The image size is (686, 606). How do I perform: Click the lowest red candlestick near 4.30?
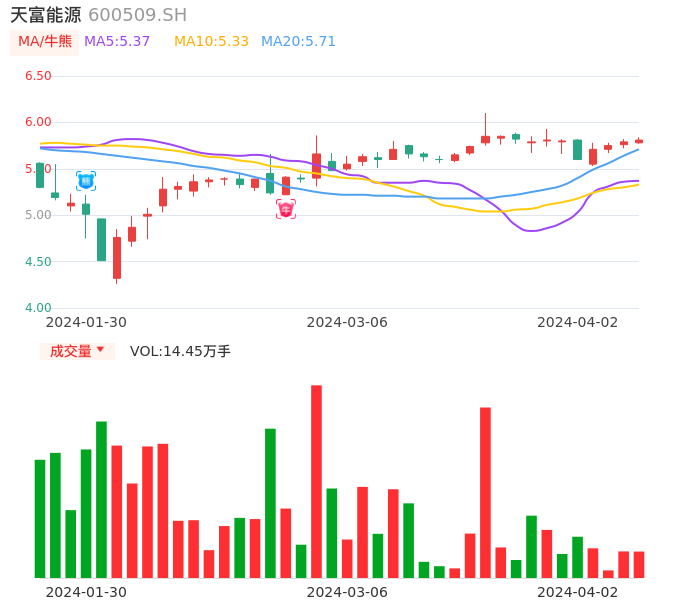click(x=117, y=258)
